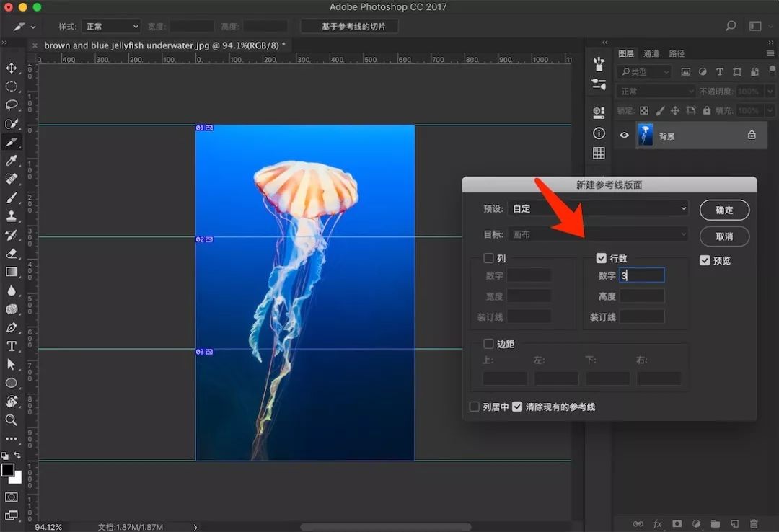Select the Horizontal Type tool
The width and height of the screenshot is (779, 532).
[x=12, y=346]
